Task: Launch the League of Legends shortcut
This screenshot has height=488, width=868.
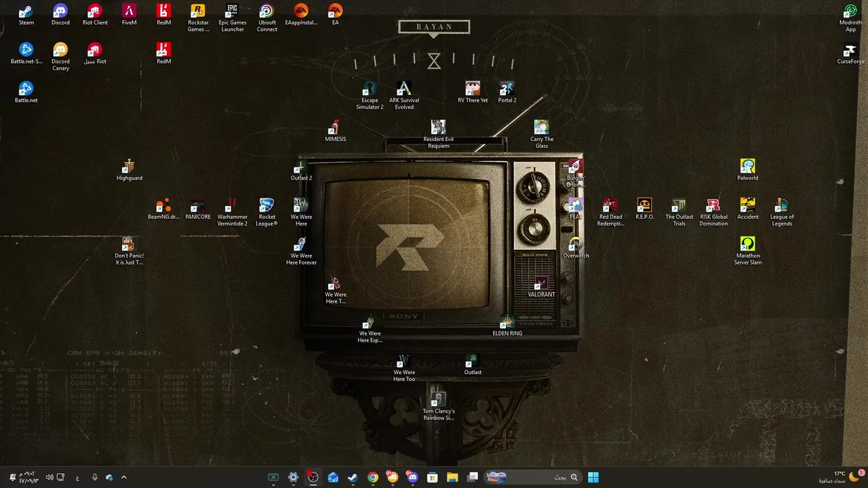Action: point(782,212)
